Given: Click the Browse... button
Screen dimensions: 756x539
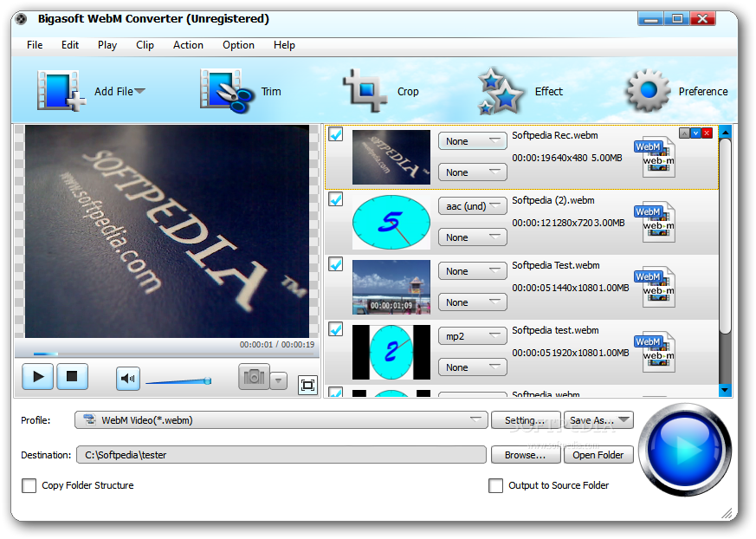Looking at the screenshot, I should pyautogui.click(x=526, y=455).
